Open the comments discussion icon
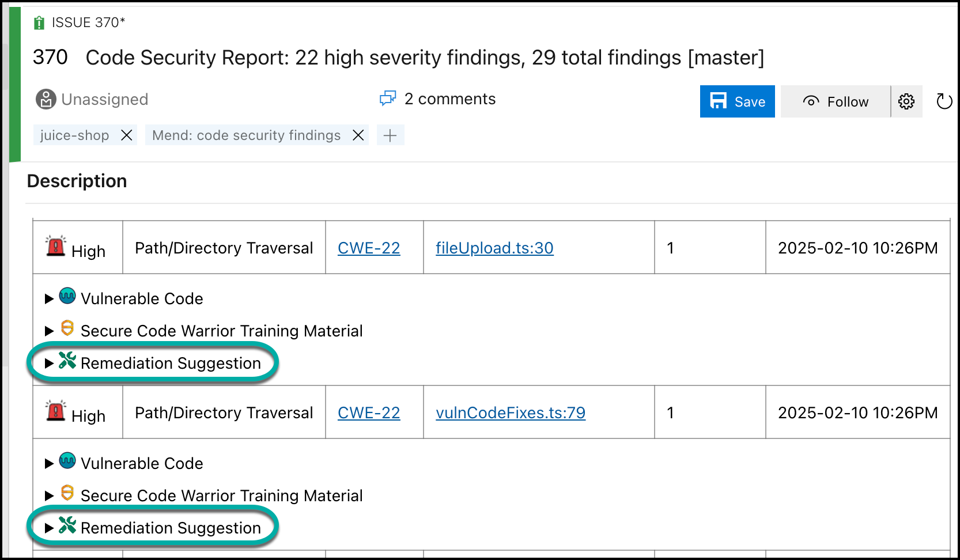This screenshot has height=560, width=960. pos(388,99)
